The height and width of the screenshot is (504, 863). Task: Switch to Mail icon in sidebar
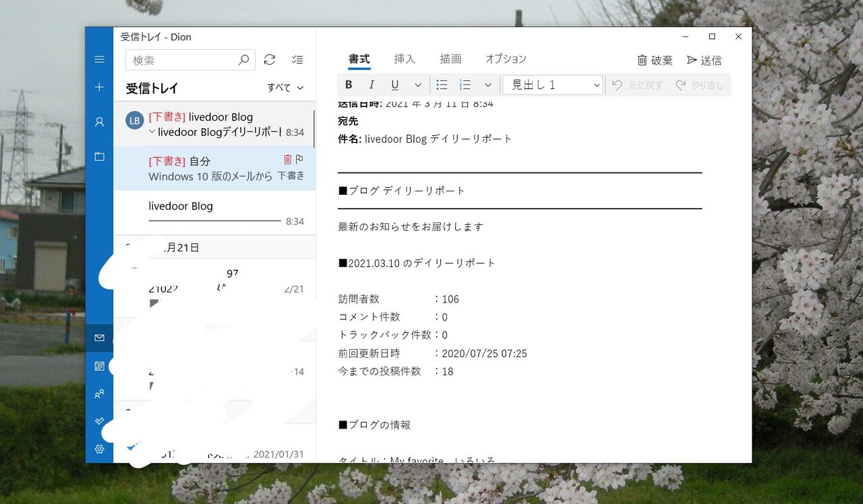(99, 338)
